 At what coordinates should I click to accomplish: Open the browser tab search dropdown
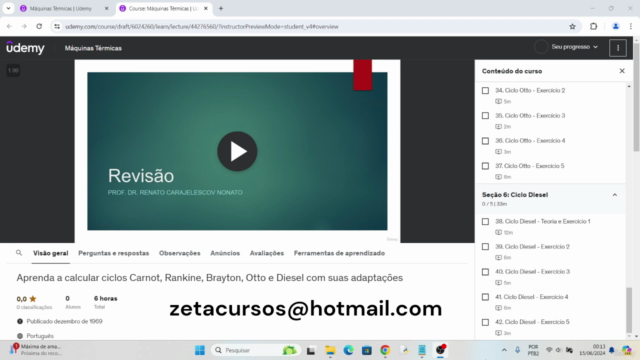click(8, 9)
